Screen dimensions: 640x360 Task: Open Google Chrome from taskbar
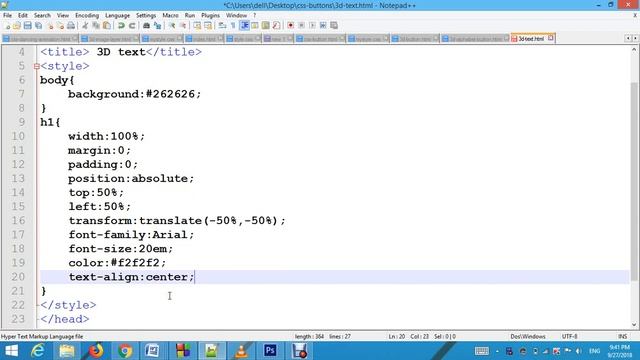pos(125,351)
